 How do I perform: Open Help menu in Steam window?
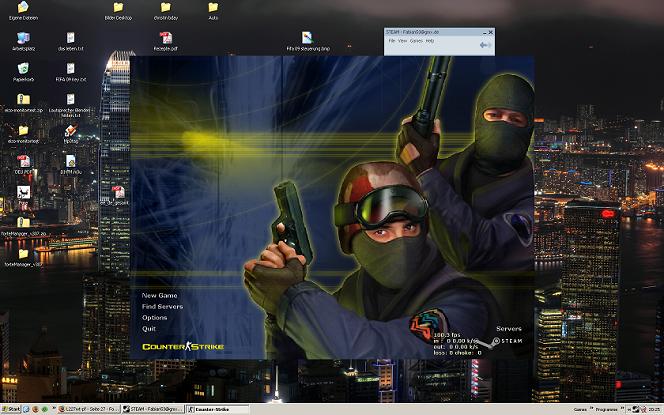[x=429, y=41]
